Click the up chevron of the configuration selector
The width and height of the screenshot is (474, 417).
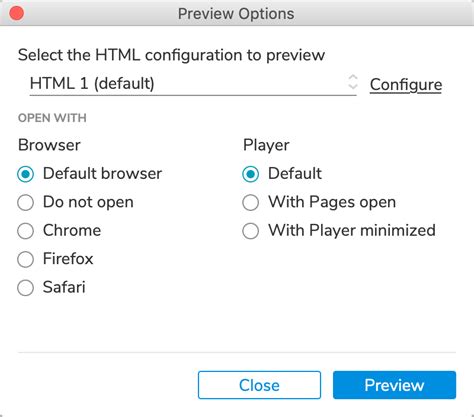353,77
